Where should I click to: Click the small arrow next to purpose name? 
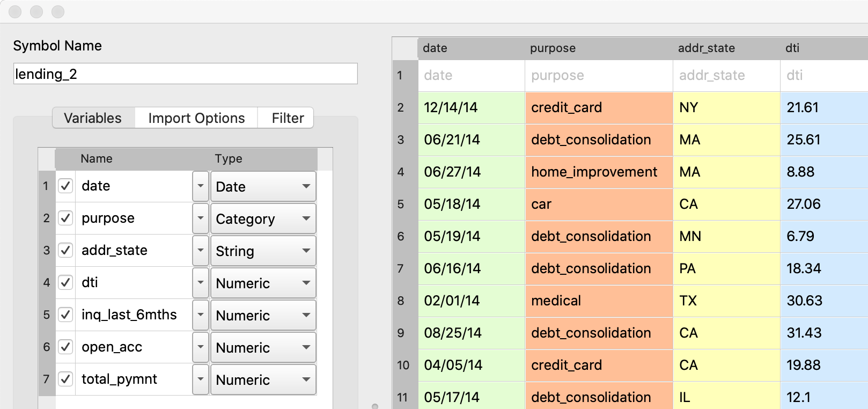201,218
